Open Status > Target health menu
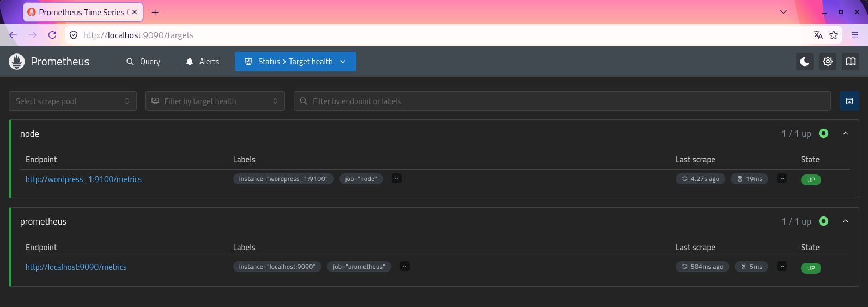868x307 pixels. pos(295,62)
